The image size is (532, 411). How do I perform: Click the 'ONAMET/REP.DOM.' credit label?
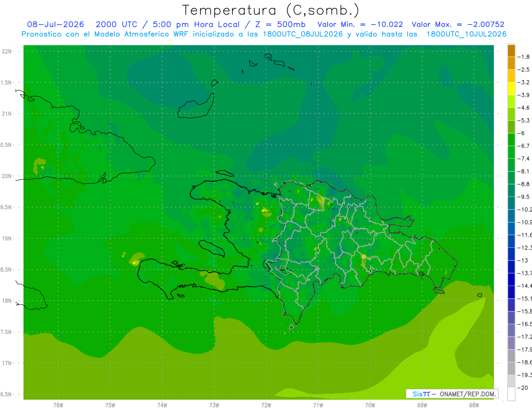[x=467, y=394]
